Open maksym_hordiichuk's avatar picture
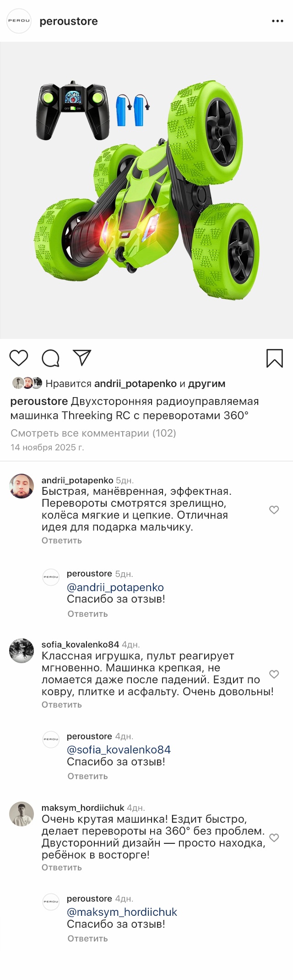Screen dimensions: 293x980 [22, 814]
